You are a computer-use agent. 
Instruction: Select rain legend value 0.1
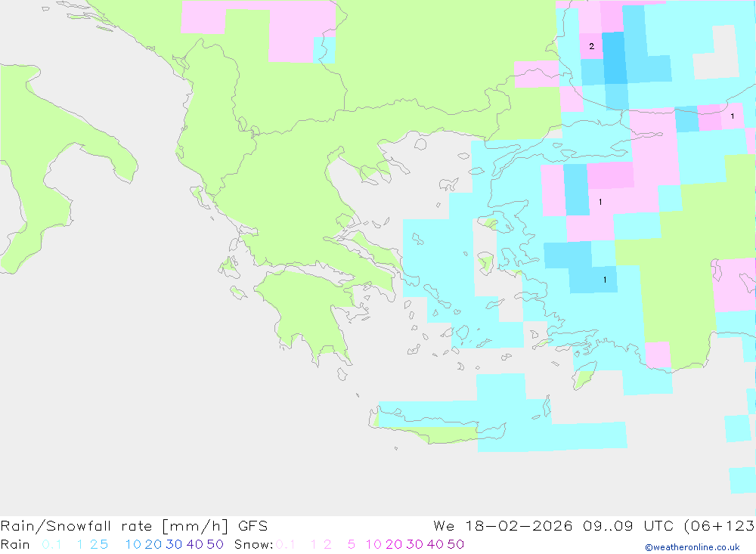tap(51, 544)
